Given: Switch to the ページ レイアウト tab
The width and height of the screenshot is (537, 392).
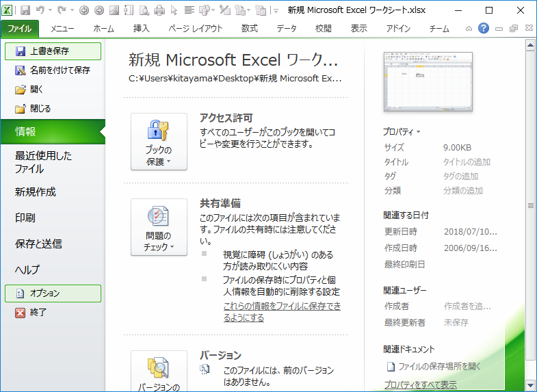Looking at the screenshot, I should click(x=195, y=29).
